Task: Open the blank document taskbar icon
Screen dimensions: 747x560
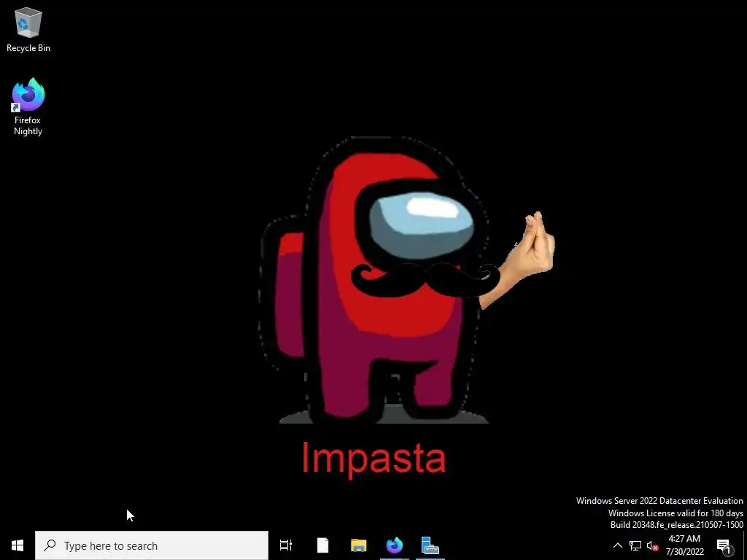Action: [322, 545]
